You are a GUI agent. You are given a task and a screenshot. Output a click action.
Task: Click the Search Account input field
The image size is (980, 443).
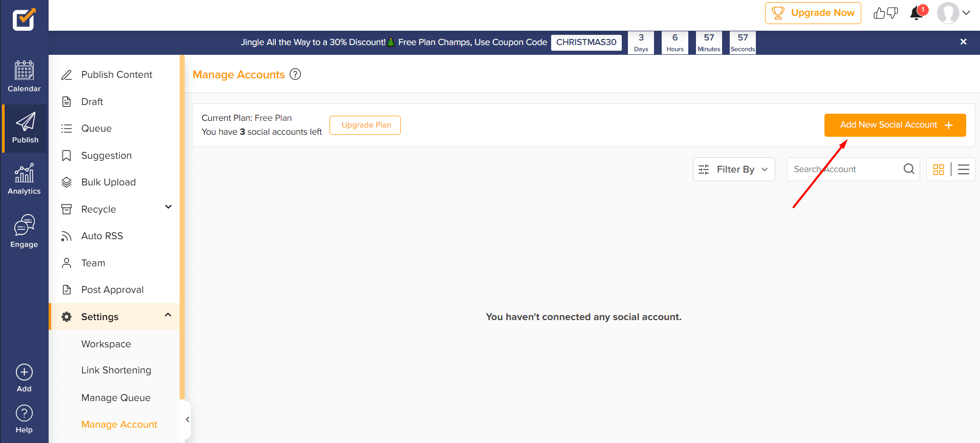[844, 170]
